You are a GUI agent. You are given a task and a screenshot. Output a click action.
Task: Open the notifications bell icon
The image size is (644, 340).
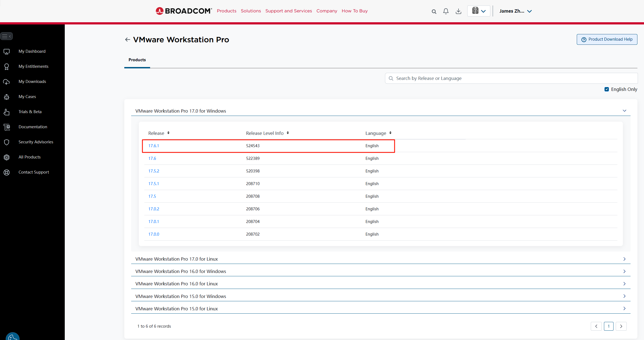point(446,11)
